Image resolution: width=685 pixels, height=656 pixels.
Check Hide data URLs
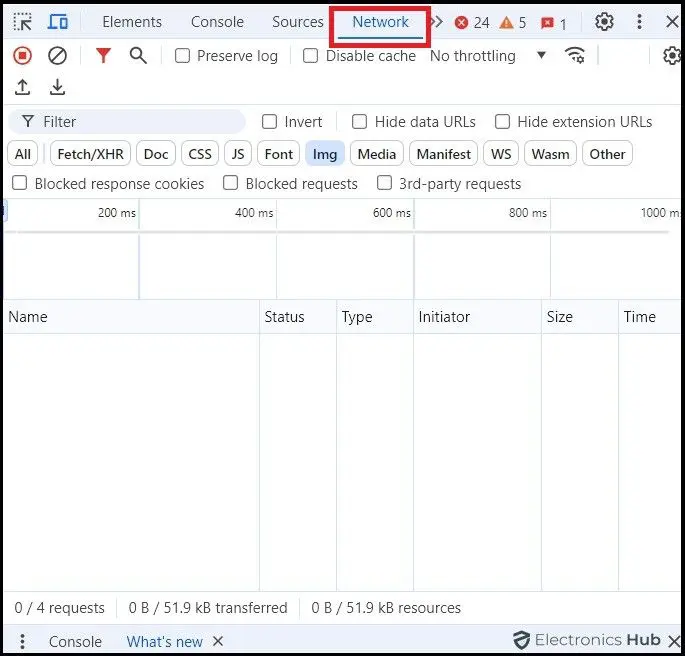359,121
